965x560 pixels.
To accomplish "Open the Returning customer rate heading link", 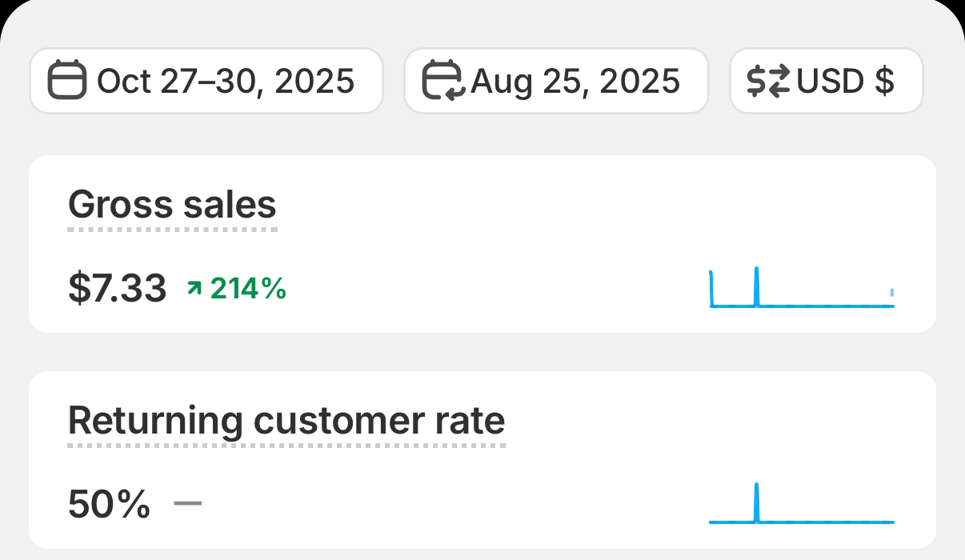I will pyautogui.click(x=286, y=420).
